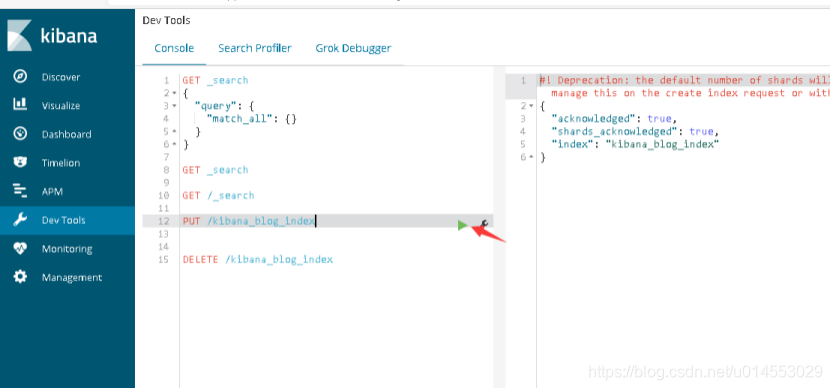Open Monitoring via its heartbeat icon
This screenshot has width=832, height=390.
point(20,248)
